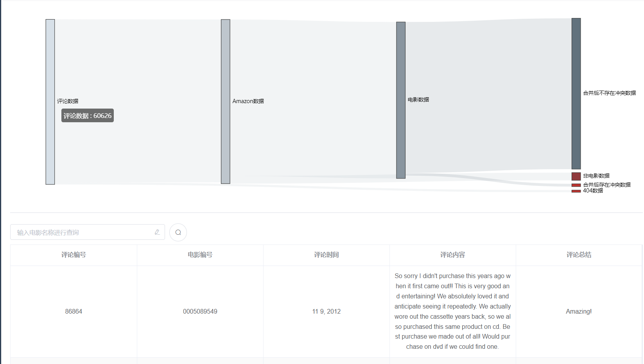This screenshot has width=644, height=364.
Task: Select the review ID cell 86864
Action: click(74, 311)
